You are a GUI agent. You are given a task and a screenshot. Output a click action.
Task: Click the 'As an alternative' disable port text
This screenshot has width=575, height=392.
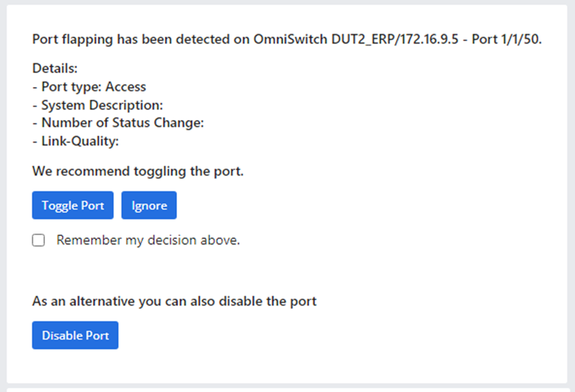(174, 301)
